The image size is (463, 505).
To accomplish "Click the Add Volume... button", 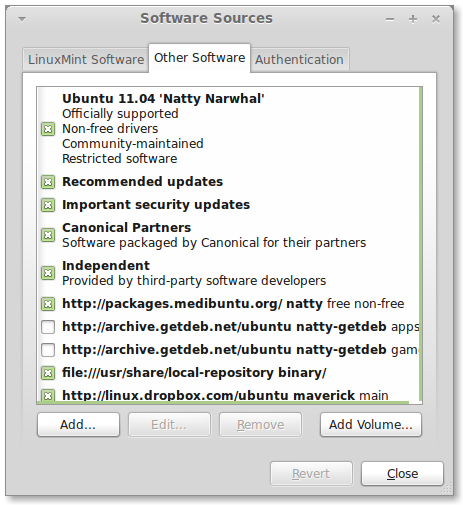I will [x=371, y=425].
